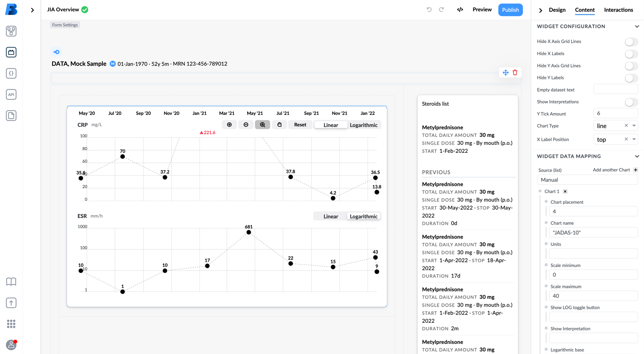Switch to the Interactions tab
This screenshot has width=644, height=354.
pyautogui.click(x=618, y=10)
